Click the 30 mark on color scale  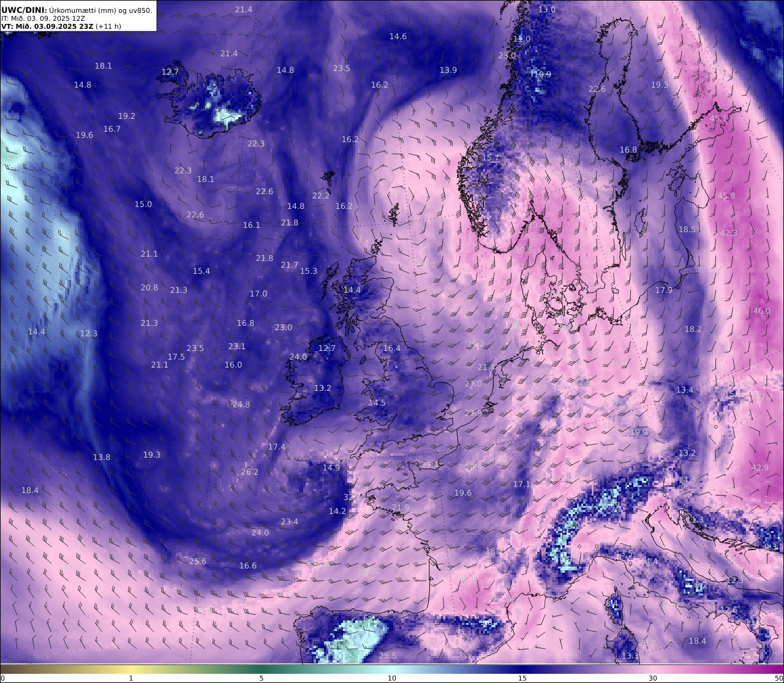tap(653, 678)
